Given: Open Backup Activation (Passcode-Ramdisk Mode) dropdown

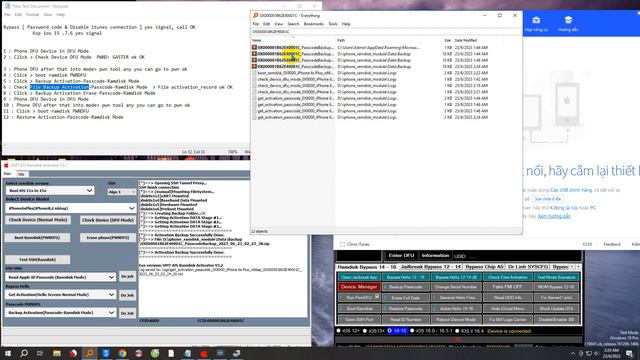Looking at the screenshot, I should 111,312.
